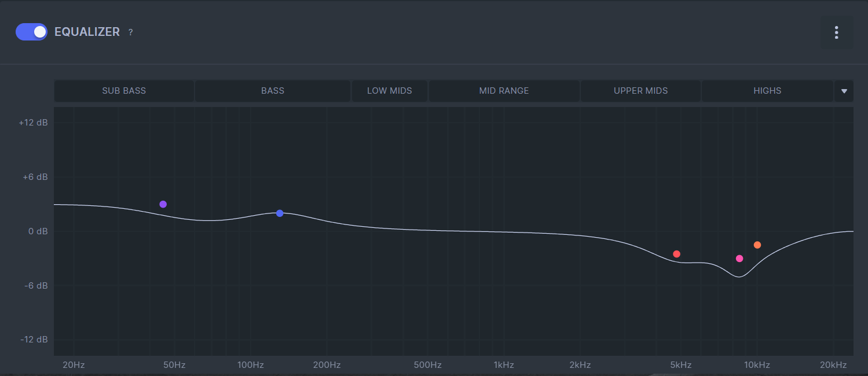Expand the frequency bands dropdown arrow
This screenshot has height=376, width=868.
click(844, 91)
